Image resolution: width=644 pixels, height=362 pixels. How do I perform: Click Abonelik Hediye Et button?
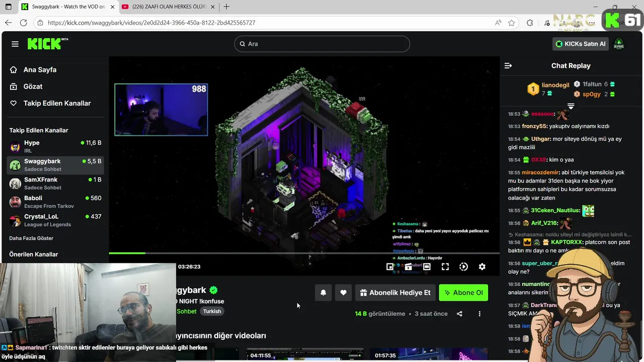[395, 293]
